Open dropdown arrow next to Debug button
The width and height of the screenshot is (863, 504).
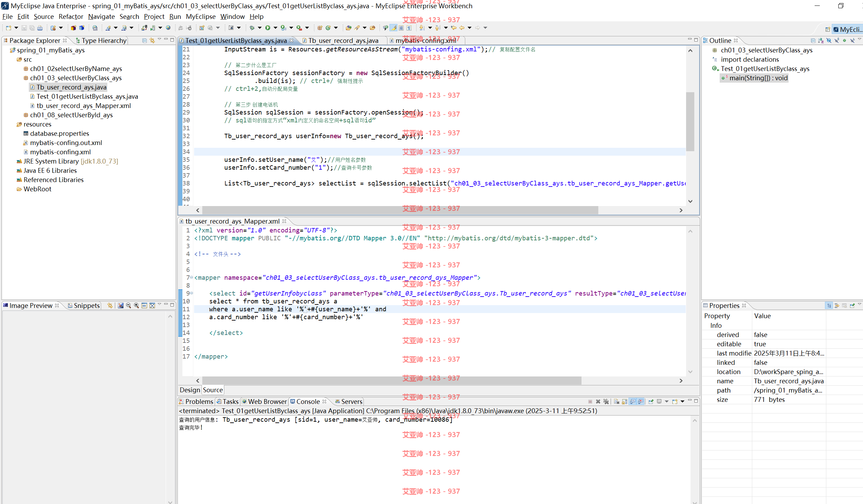260,28
